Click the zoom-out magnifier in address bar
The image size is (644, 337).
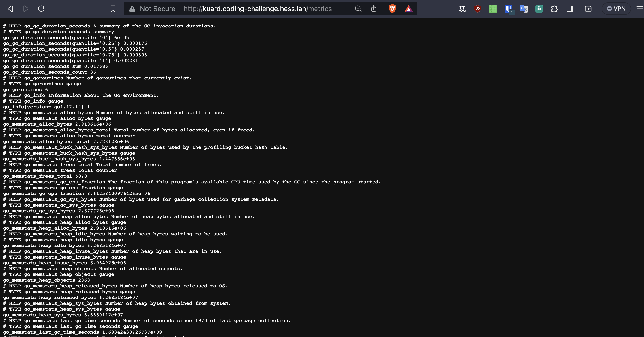(x=358, y=9)
